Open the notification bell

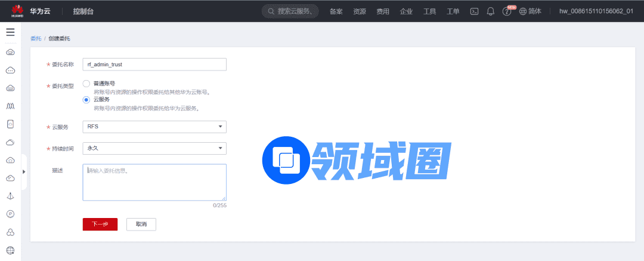pyautogui.click(x=491, y=11)
